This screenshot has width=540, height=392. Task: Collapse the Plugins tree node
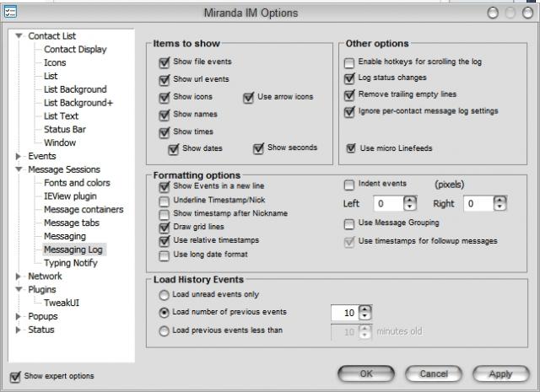click(19, 289)
